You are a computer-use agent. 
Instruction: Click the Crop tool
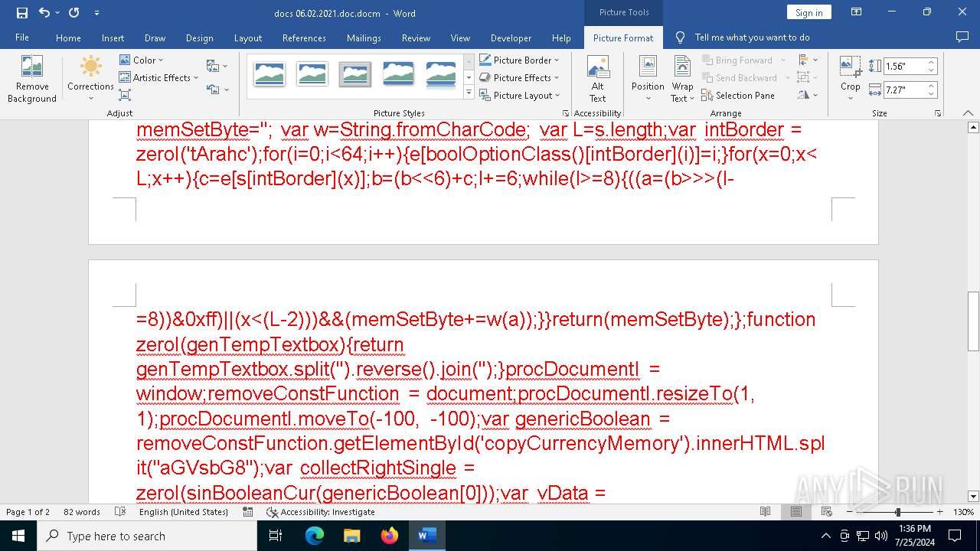(x=851, y=80)
